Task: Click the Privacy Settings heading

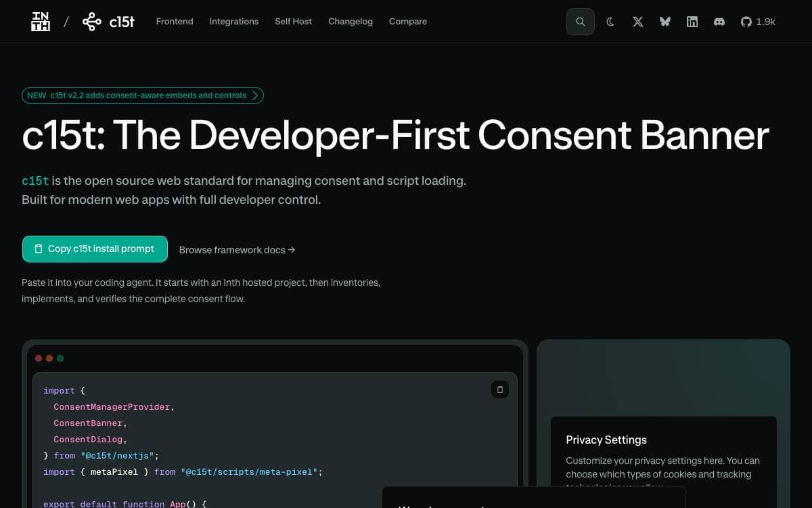Action: click(606, 440)
